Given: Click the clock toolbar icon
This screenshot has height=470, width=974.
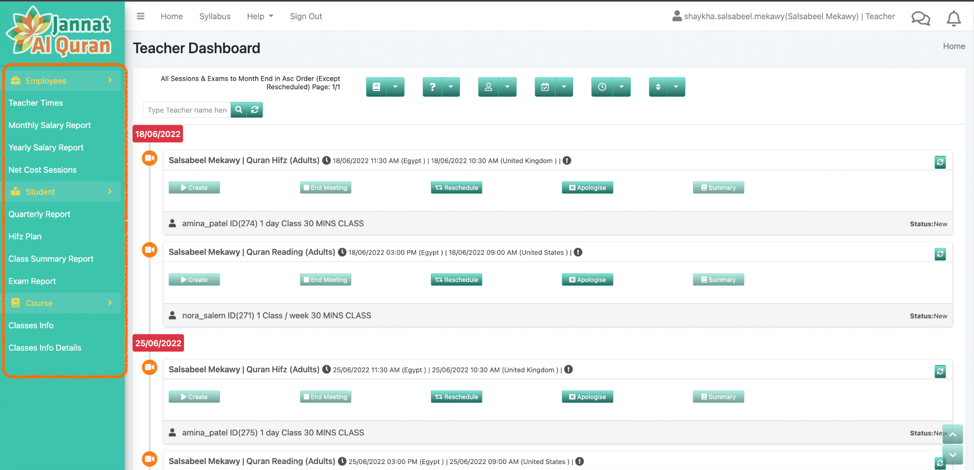Looking at the screenshot, I should (602, 87).
